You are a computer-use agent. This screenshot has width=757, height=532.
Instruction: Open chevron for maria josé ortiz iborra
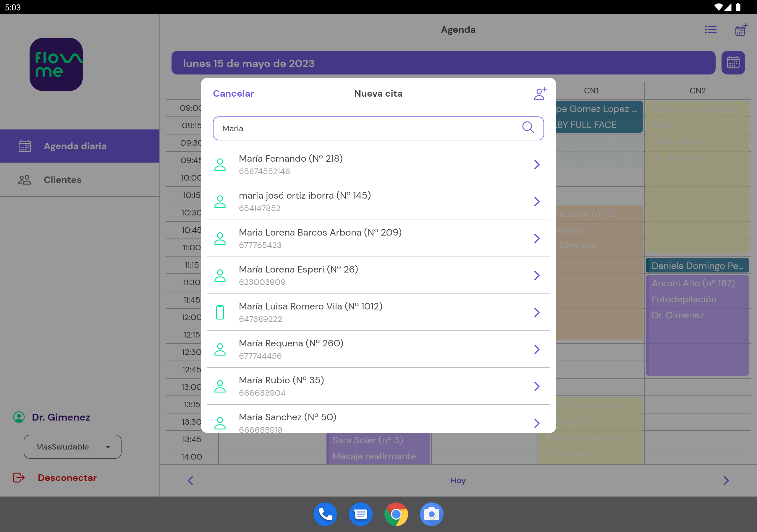537,201
